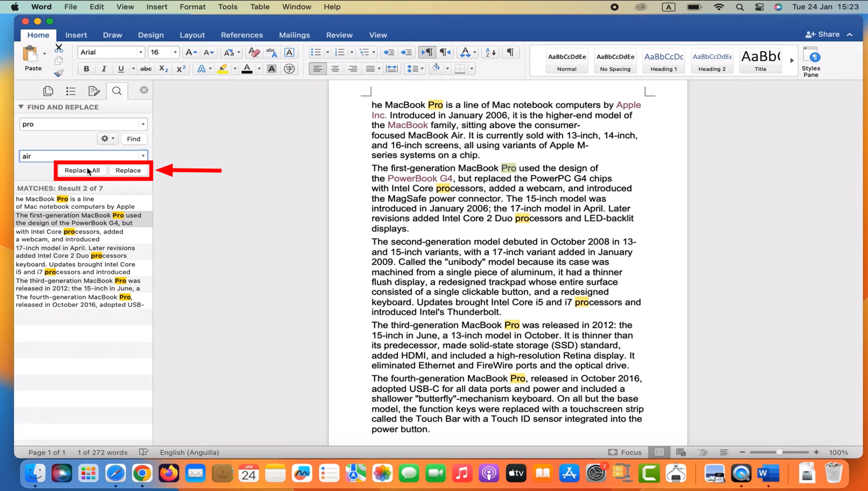
Task: Click the Sort A-Z icon
Action: (x=490, y=52)
